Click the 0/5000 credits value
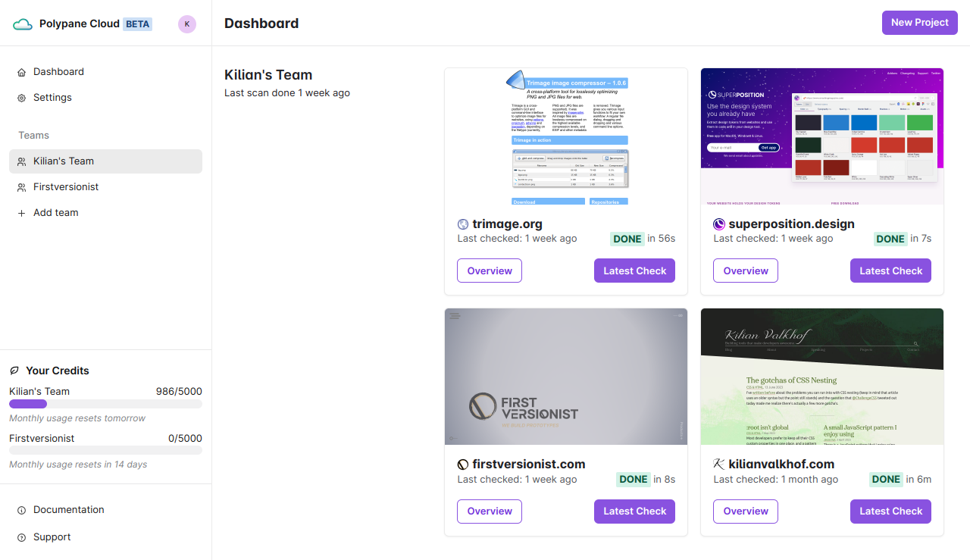The image size is (970, 560). pos(185,438)
